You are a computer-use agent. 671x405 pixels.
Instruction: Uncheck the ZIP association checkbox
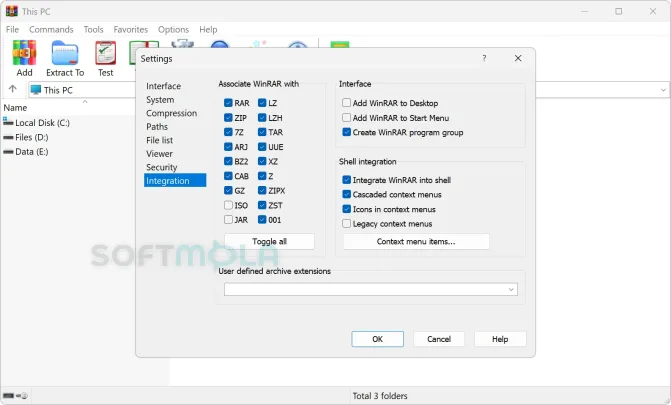(x=228, y=117)
